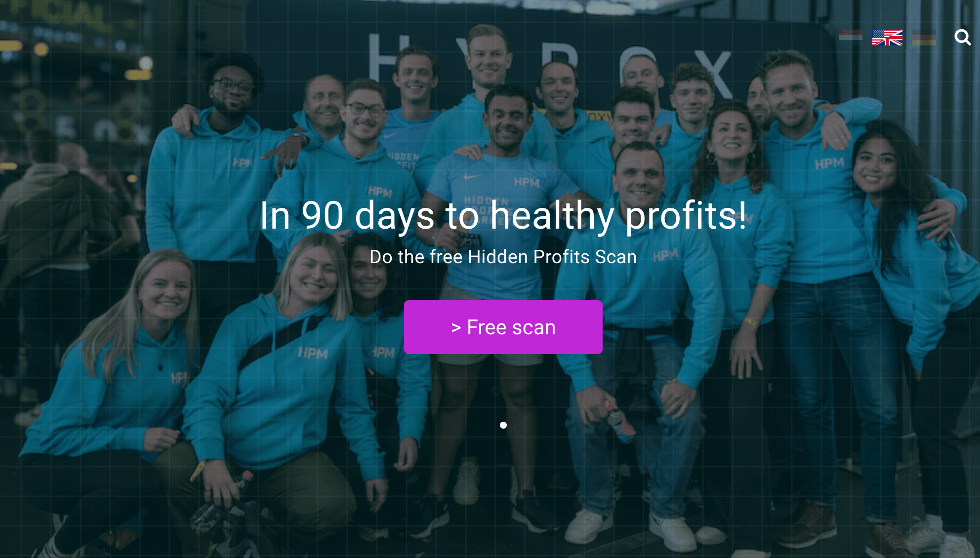Click the hero slider pagination bullet
The height and width of the screenshot is (558, 980).
point(503,425)
